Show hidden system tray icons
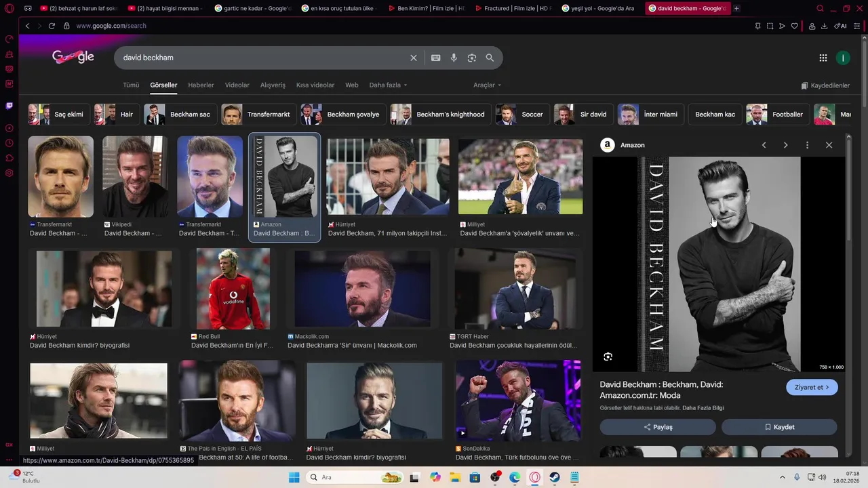 coord(782,477)
